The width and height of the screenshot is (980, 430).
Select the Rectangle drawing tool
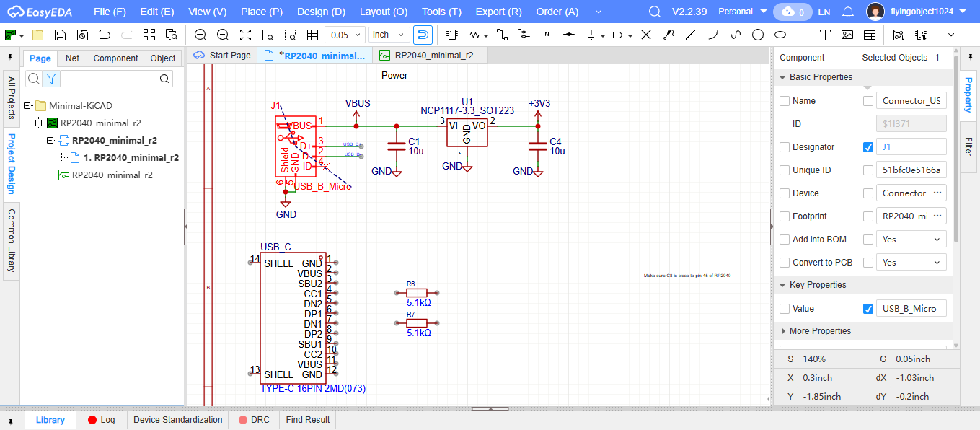(x=803, y=35)
